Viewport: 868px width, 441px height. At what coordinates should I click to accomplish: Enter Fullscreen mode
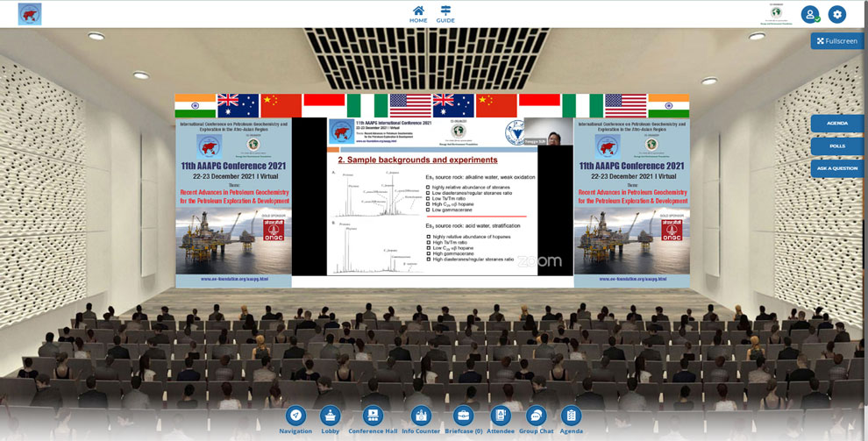click(837, 41)
